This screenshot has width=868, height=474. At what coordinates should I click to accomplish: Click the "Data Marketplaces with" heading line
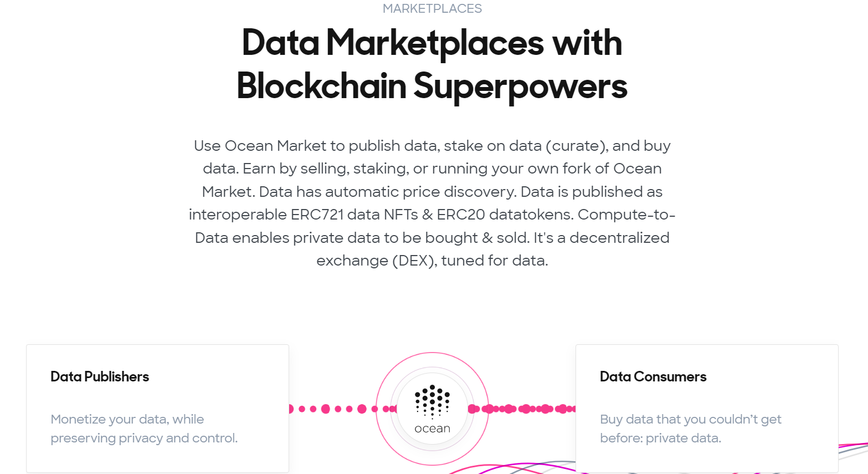tap(432, 43)
